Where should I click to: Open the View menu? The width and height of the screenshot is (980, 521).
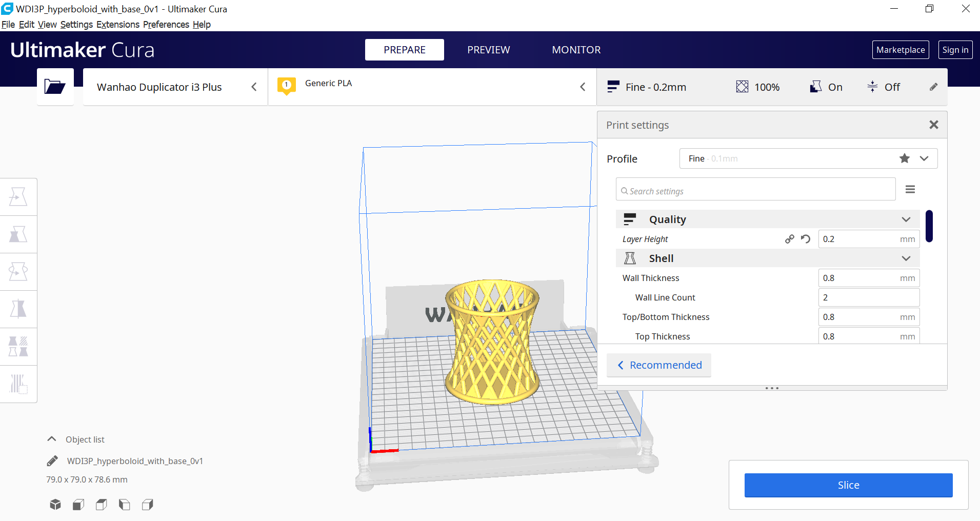(47, 25)
